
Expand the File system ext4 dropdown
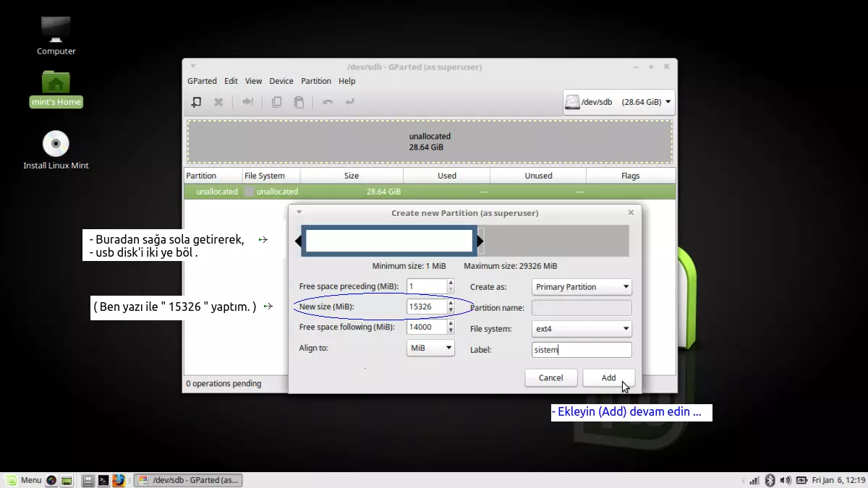tap(582, 329)
